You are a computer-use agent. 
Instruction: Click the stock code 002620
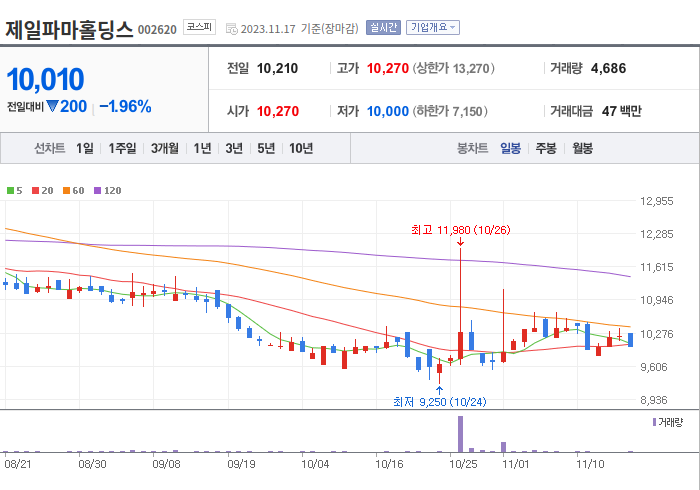pos(157,30)
